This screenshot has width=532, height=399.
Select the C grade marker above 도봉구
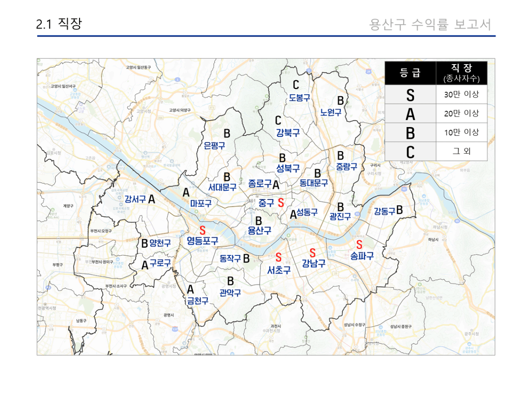point(296,85)
